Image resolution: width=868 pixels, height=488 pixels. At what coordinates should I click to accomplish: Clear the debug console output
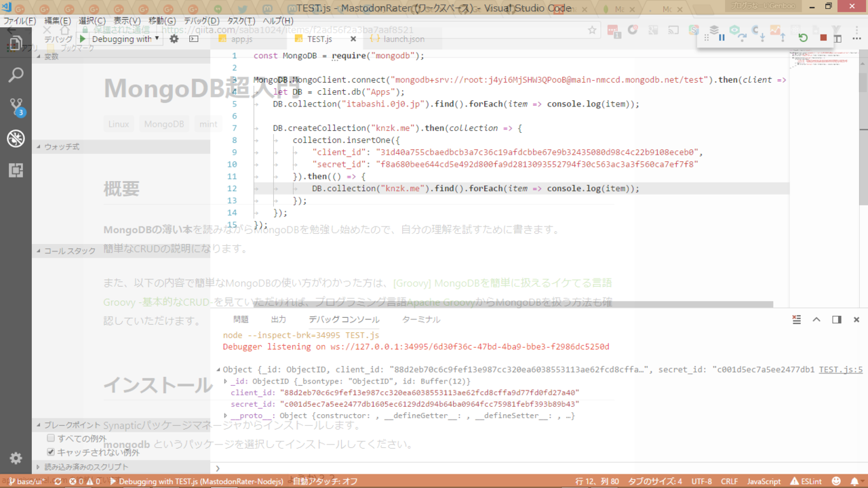797,319
